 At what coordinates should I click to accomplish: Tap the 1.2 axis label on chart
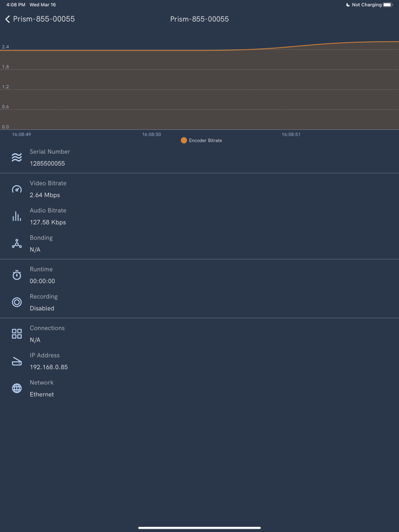tap(6, 87)
